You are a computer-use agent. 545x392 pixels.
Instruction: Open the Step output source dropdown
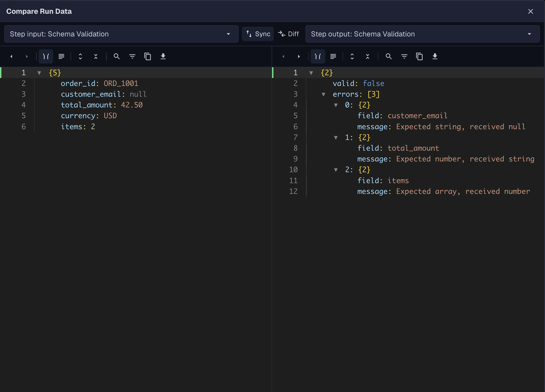coord(530,34)
